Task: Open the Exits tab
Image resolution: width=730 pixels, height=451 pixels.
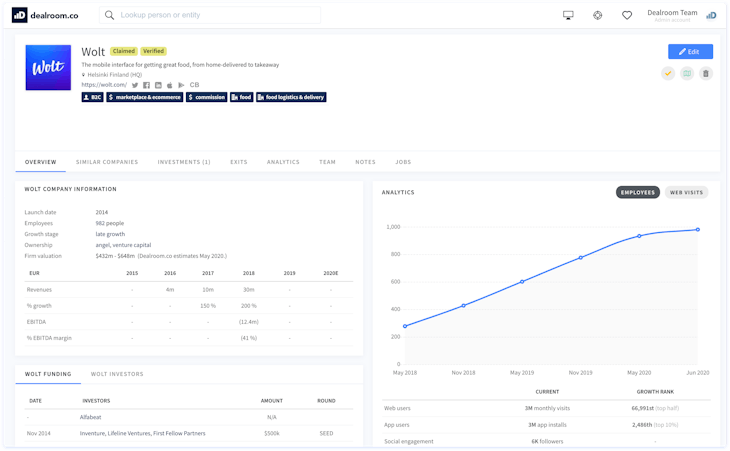Action: (239, 162)
